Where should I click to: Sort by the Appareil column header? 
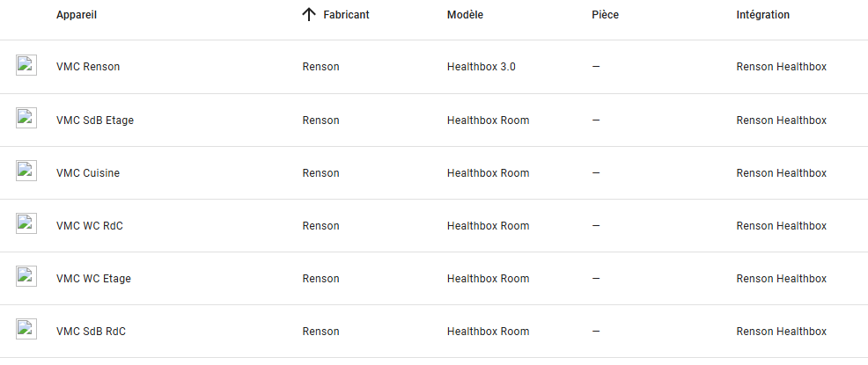click(x=77, y=15)
